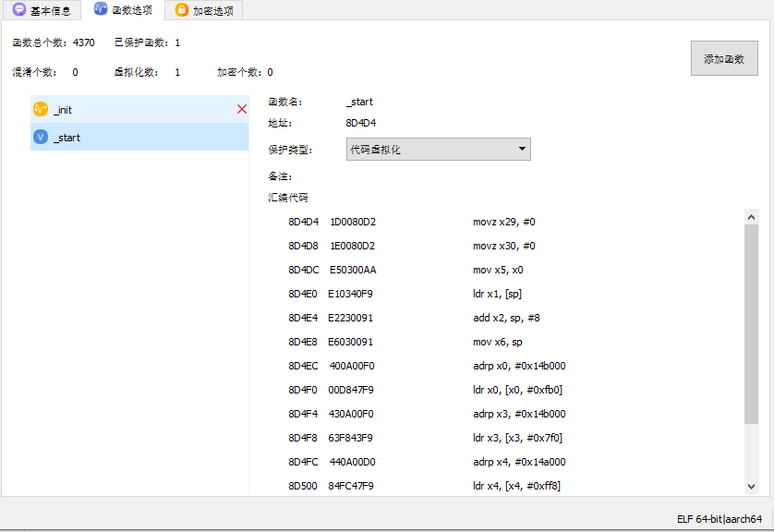This screenshot has height=532, width=774.
Task: Click the adrp x0, #0x14b000 instruction
Action: (x=519, y=366)
